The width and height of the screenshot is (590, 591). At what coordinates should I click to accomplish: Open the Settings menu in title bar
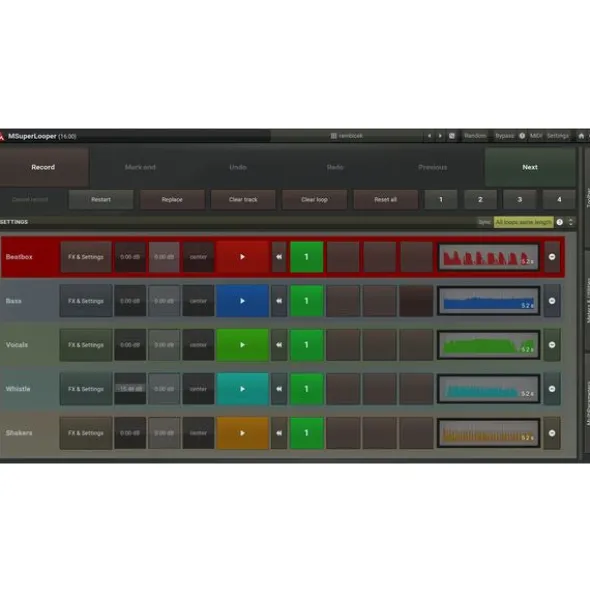[558, 136]
